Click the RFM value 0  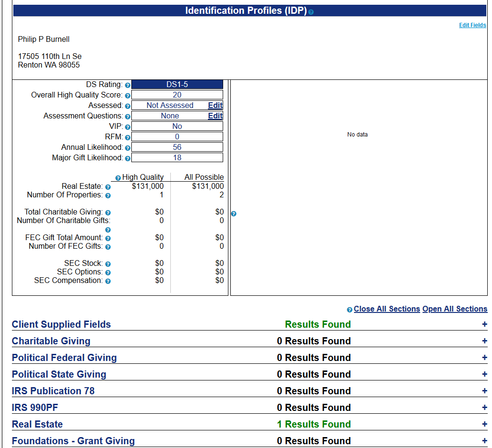177,137
